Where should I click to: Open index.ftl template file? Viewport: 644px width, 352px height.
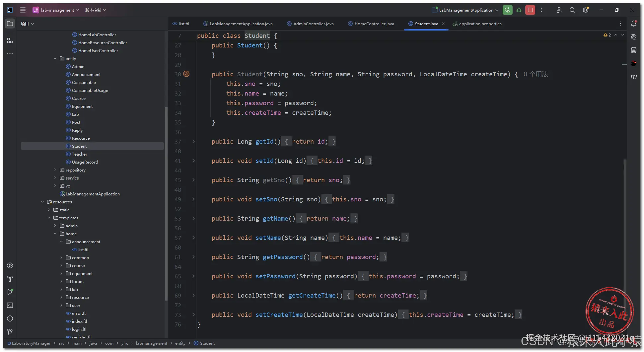click(79, 321)
